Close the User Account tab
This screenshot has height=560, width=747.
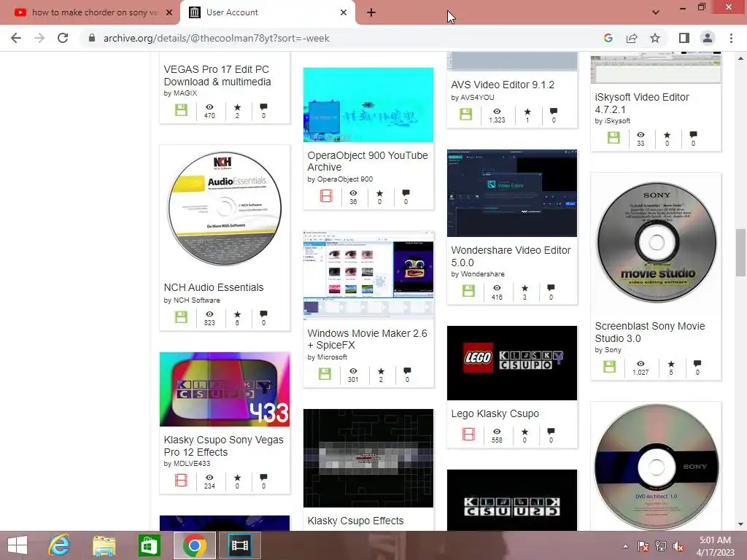[344, 12]
